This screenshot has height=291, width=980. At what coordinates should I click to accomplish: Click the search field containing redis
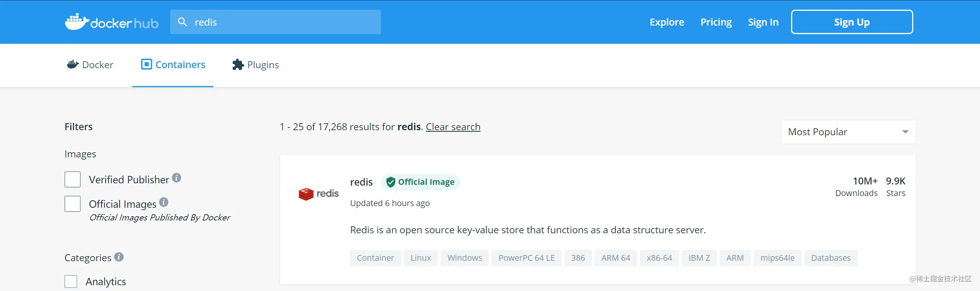click(x=275, y=22)
